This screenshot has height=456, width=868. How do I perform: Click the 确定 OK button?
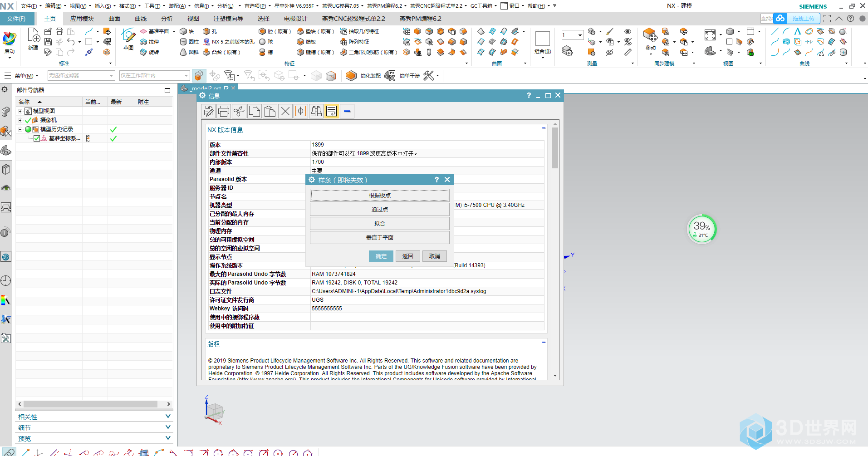(x=381, y=256)
